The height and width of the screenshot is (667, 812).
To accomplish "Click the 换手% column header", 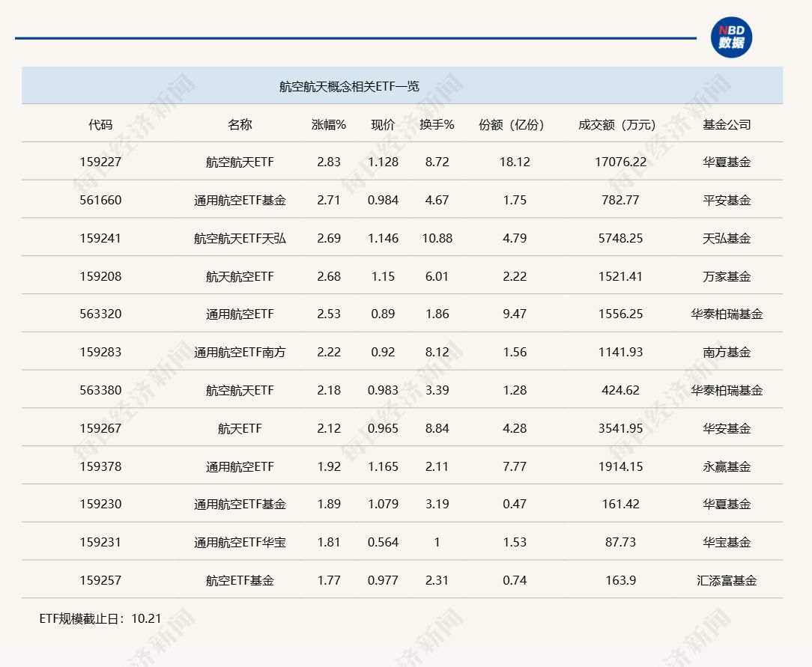I will (437, 125).
